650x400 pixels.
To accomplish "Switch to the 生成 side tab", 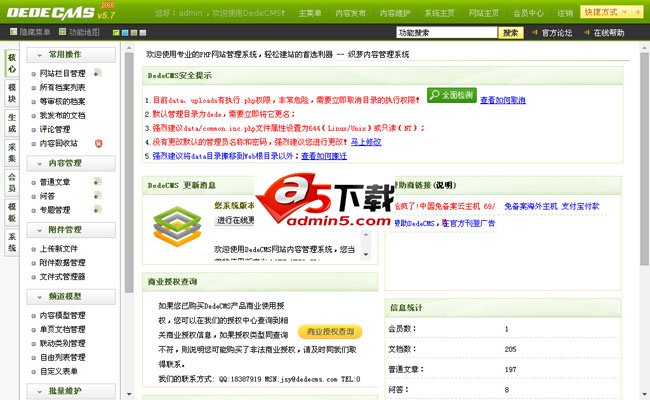I will tap(12, 123).
